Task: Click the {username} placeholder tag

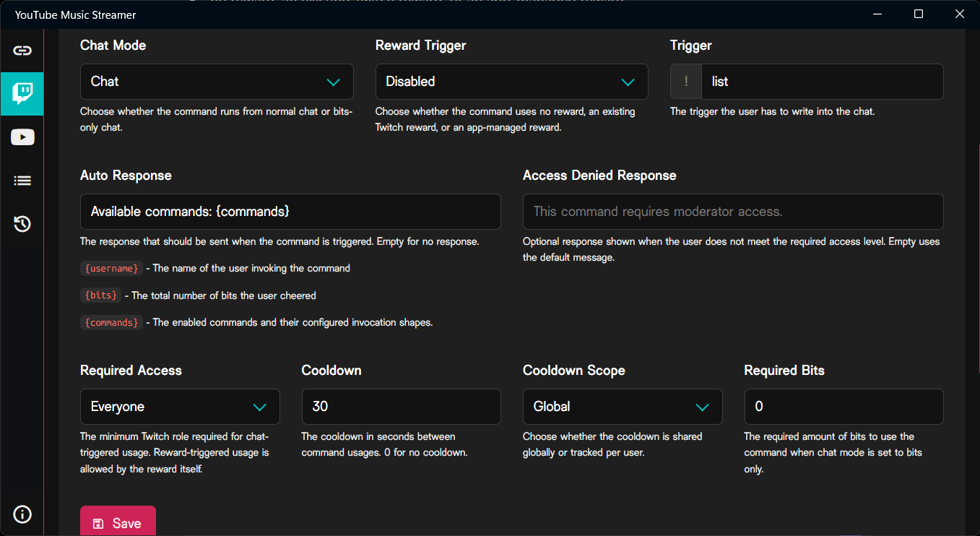Action: [111, 268]
